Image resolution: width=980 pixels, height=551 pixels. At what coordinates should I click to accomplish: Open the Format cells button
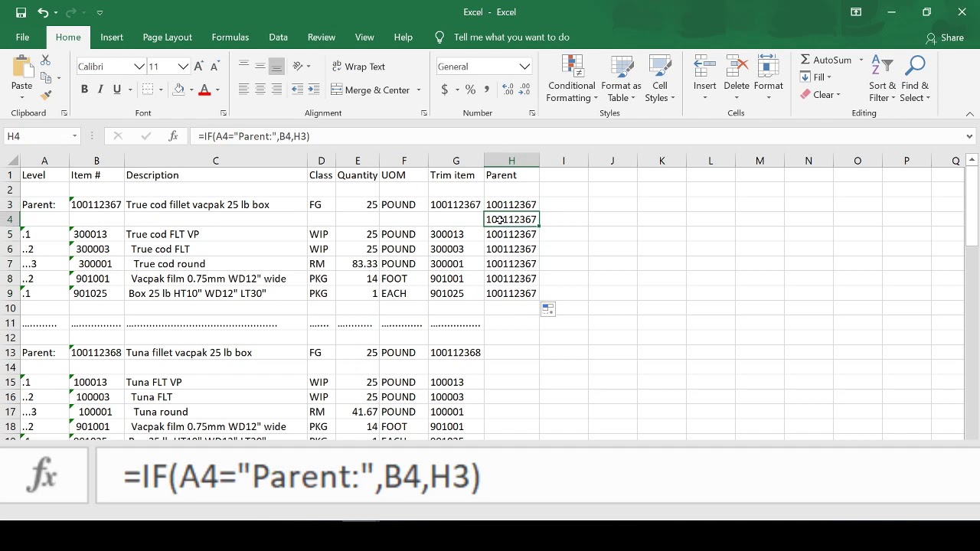click(x=768, y=78)
